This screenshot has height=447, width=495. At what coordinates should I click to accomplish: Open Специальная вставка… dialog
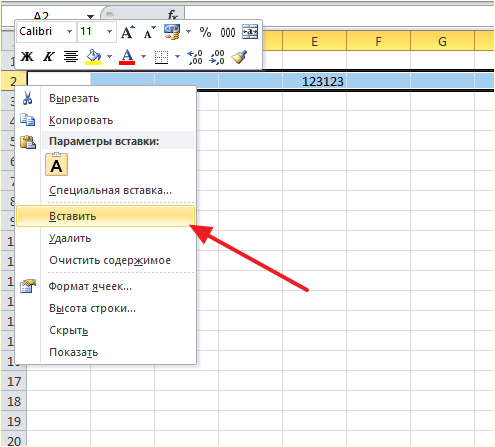tap(110, 190)
